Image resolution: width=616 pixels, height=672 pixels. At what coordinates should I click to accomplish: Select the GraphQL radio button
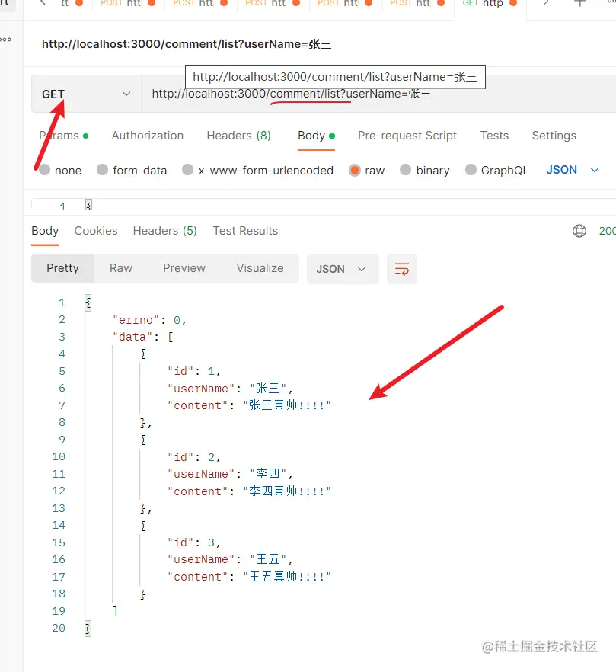(x=471, y=170)
